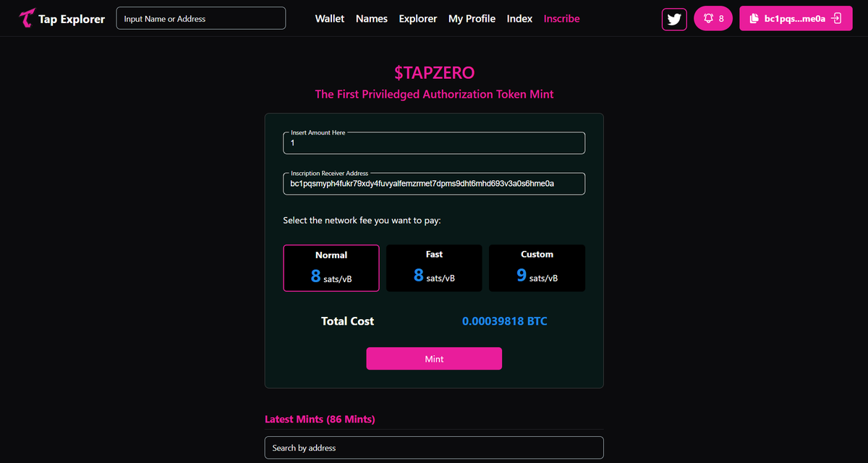Navigate to My Profile
This screenshot has height=463, width=868.
click(472, 19)
